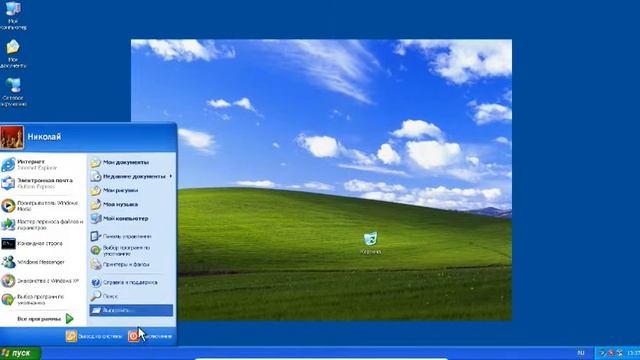Open Printers and Faxes
640x360 pixels.
131,264
